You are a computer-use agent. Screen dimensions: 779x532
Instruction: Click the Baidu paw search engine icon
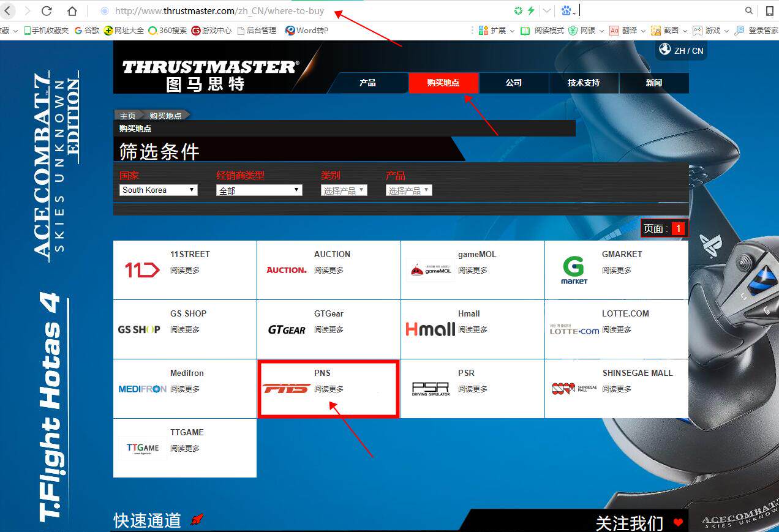click(x=566, y=10)
